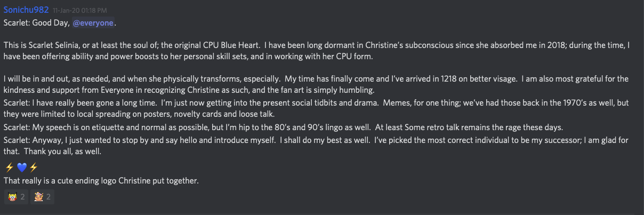This screenshot has width=644, height=215.
Task: Click the "cute ending logo" closing line
Action: coord(101,181)
